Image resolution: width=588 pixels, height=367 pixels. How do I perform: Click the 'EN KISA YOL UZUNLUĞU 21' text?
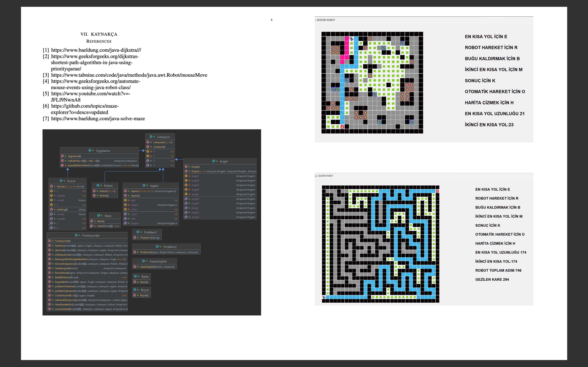[x=494, y=114]
